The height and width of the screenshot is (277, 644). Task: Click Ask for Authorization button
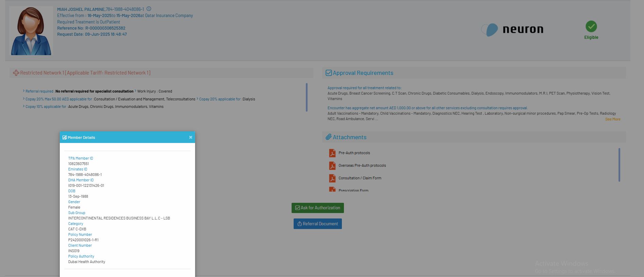pyautogui.click(x=318, y=208)
